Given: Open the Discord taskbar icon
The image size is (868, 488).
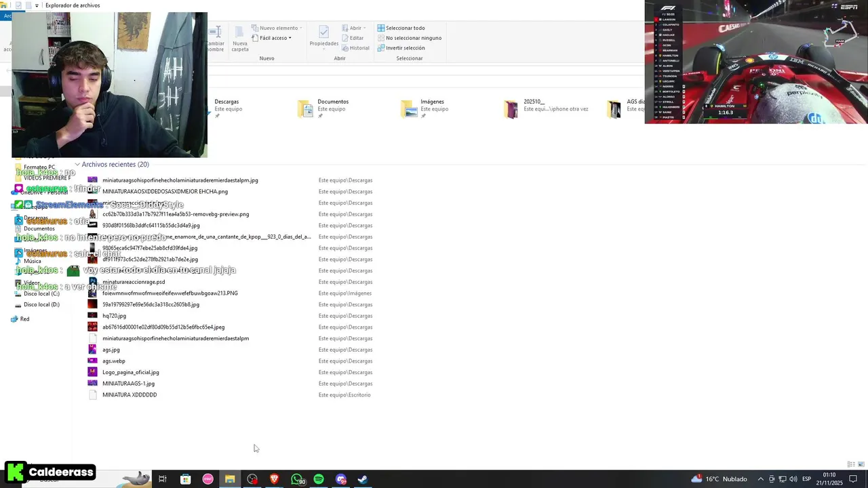Looking at the screenshot, I should (341, 479).
